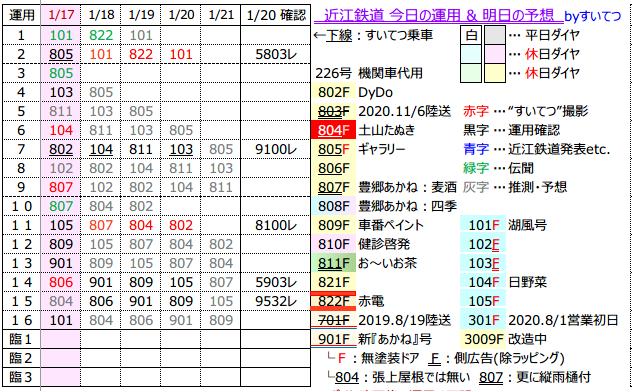Click the green 805 in 運用 3 row
This screenshot has height=391, width=632.
click(x=61, y=73)
